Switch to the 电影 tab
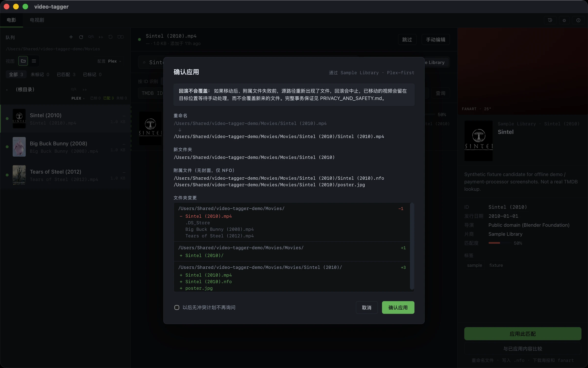588x368 pixels. point(12,20)
